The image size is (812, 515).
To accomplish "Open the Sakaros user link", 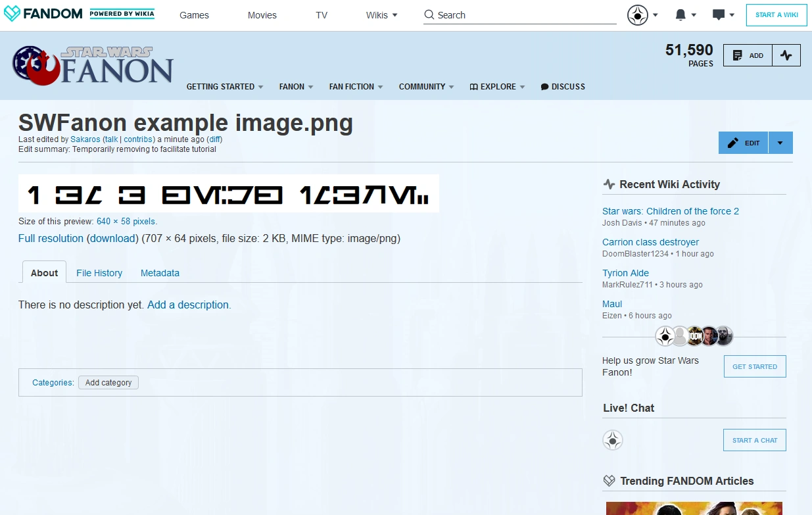I will click(x=85, y=139).
